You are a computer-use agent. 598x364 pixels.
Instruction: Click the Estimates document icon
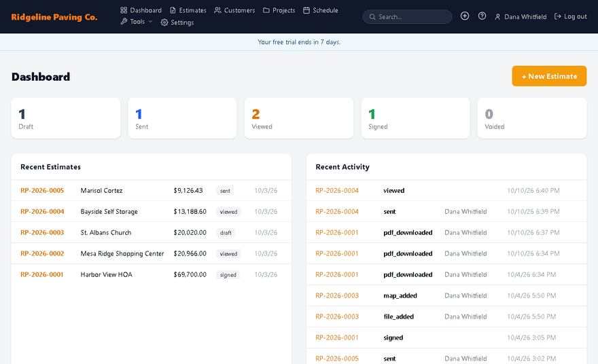tap(173, 10)
